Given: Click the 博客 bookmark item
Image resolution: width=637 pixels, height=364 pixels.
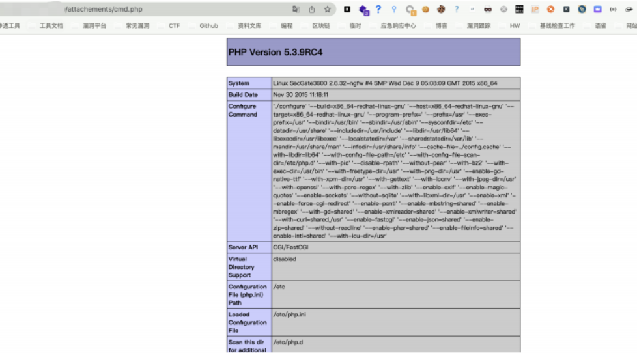Looking at the screenshot, I should click(441, 26).
